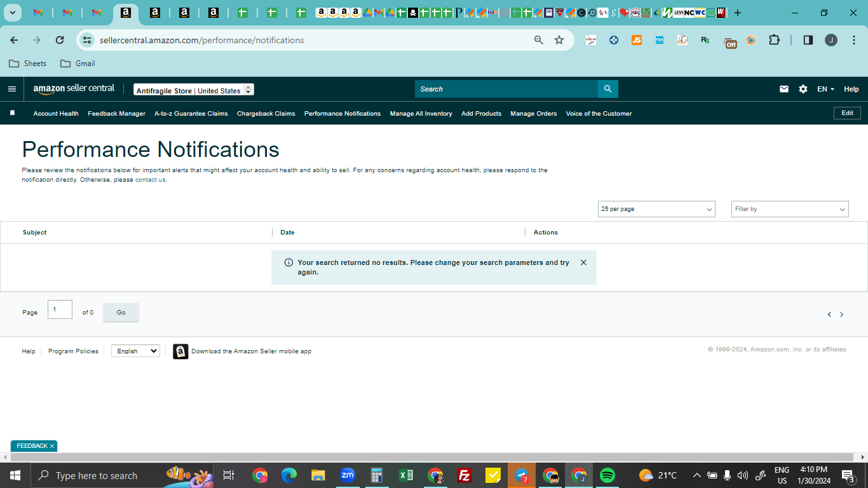Open the Seller Central hamburger menu
The width and height of the screenshot is (868, 488).
point(12,89)
